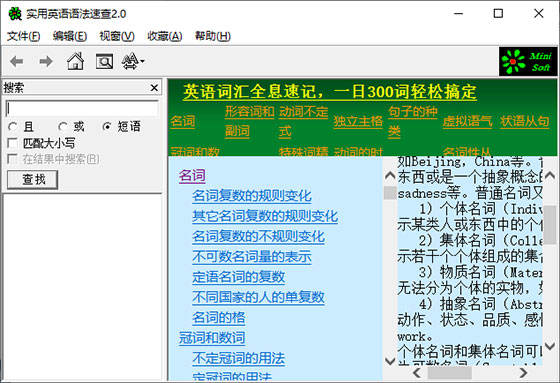The width and height of the screenshot is (560, 383).
Task: Click the text line starting '4) 抽象名词'
Action: [480, 304]
